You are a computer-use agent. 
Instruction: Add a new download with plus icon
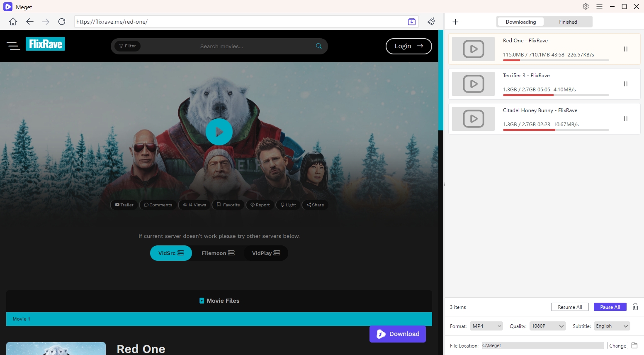click(455, 22)
